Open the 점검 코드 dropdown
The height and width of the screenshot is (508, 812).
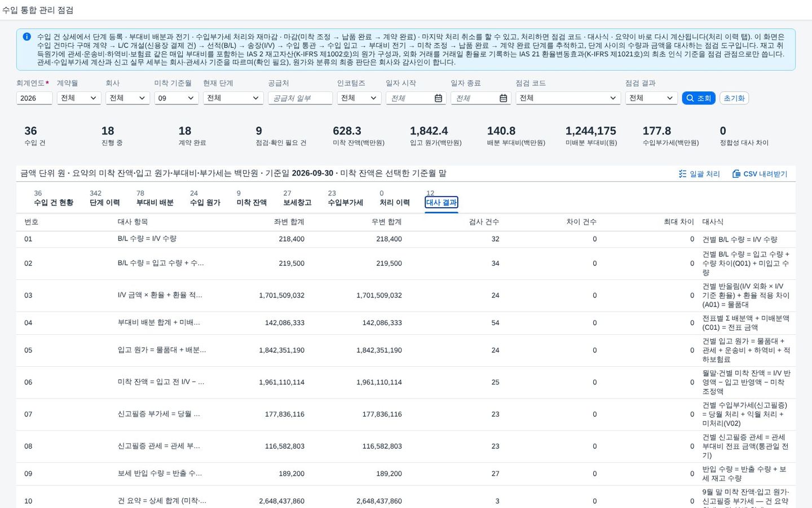click(568, 98)
